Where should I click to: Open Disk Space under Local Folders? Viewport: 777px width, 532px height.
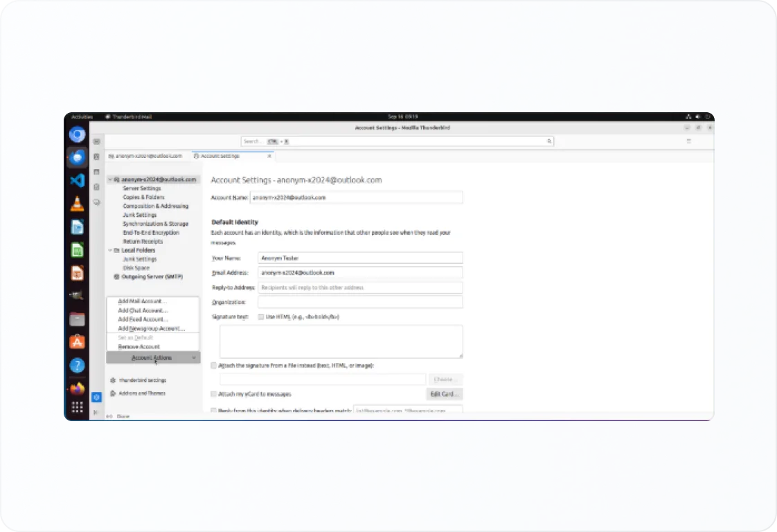click(x=136, y=268)
